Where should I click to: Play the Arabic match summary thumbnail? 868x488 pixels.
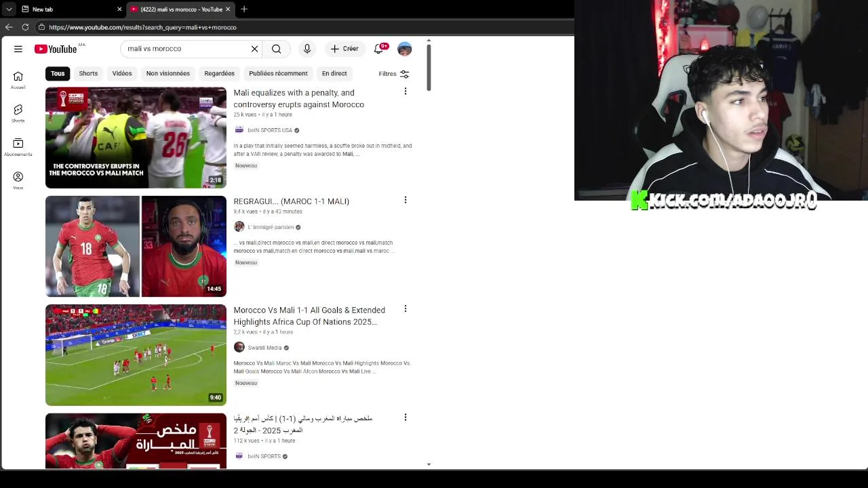pos(136,441)
